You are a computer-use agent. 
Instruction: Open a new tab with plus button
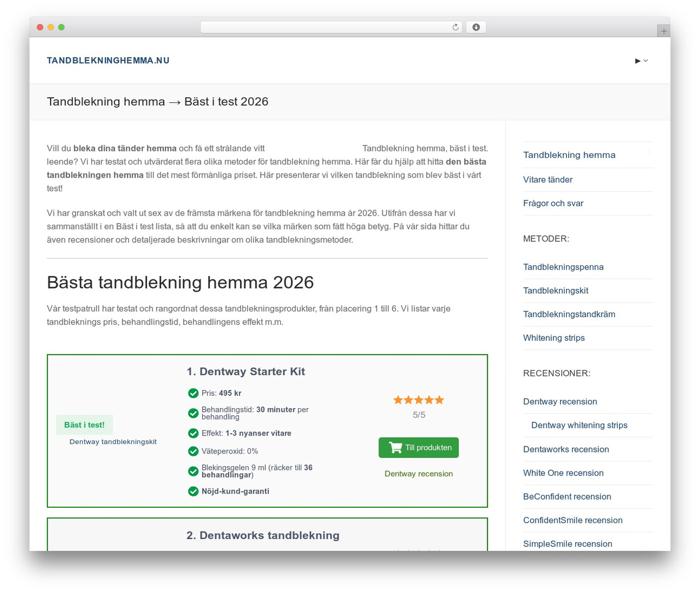point(663,31)
